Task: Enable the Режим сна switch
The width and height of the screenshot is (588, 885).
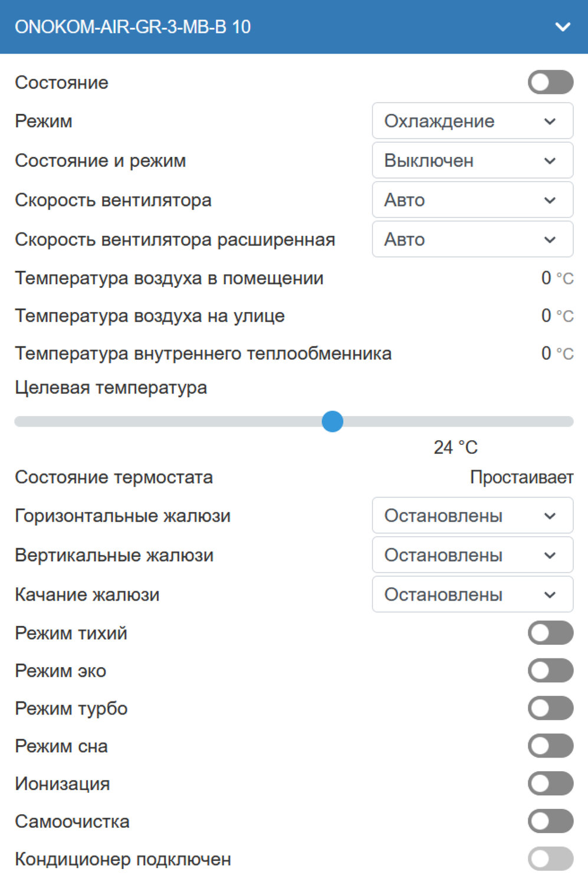Action: (x=550, y=746)
